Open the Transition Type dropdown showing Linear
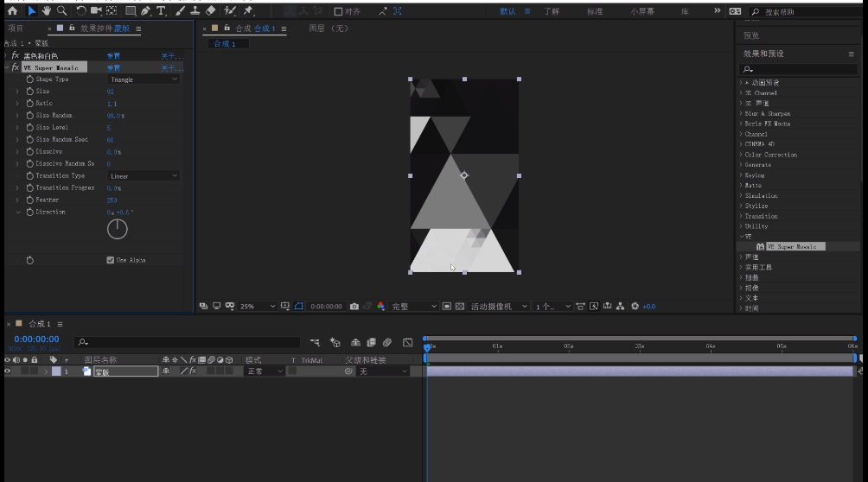Screen dimensions: 868x482 (x=144, y=176)
